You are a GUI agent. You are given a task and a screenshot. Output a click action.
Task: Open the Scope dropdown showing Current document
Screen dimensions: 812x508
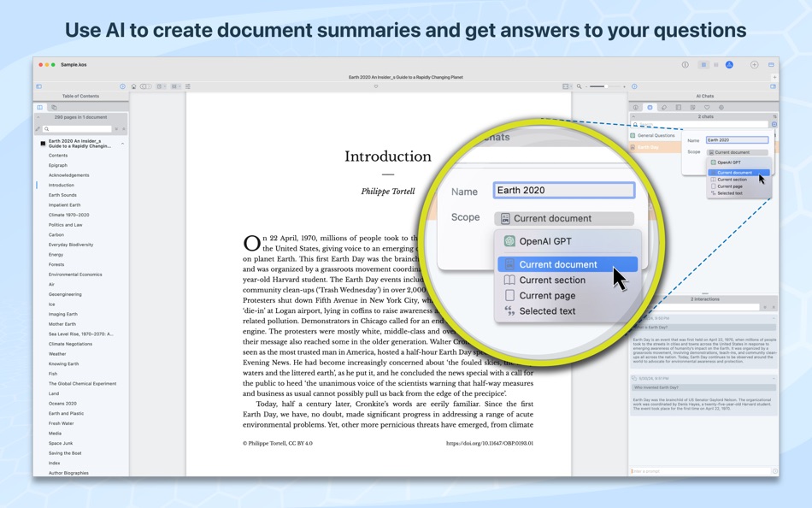[564, 218]
